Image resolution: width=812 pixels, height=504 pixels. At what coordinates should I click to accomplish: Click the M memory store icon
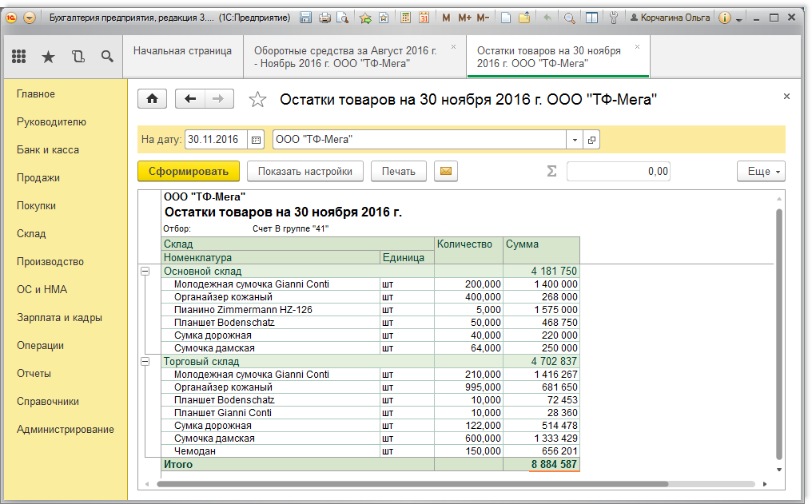[x=446, y=18]
